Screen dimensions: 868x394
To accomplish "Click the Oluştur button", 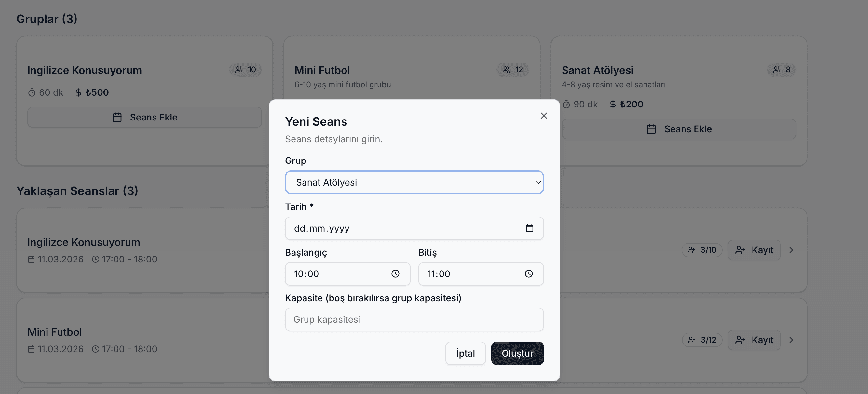I will 517,353.
